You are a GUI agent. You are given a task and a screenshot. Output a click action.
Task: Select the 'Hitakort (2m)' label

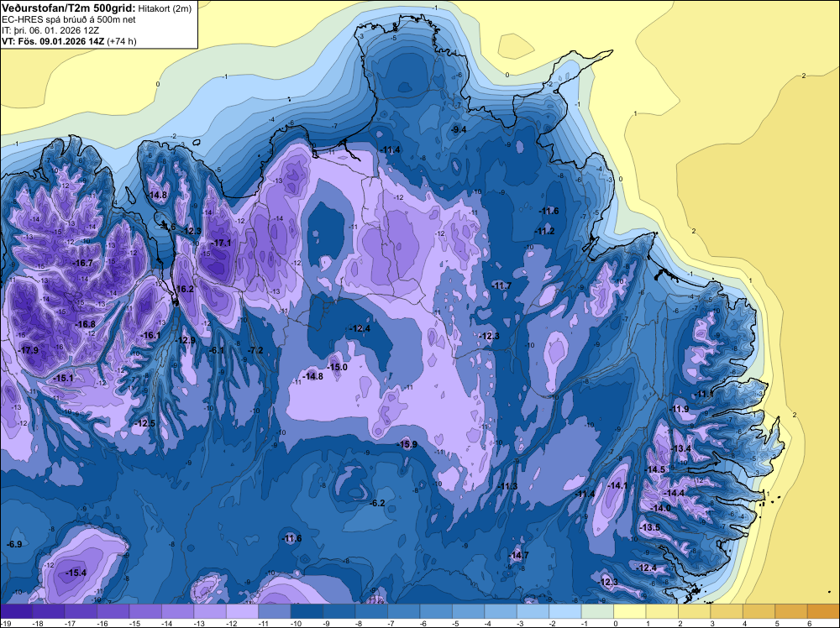pos(165,8)
